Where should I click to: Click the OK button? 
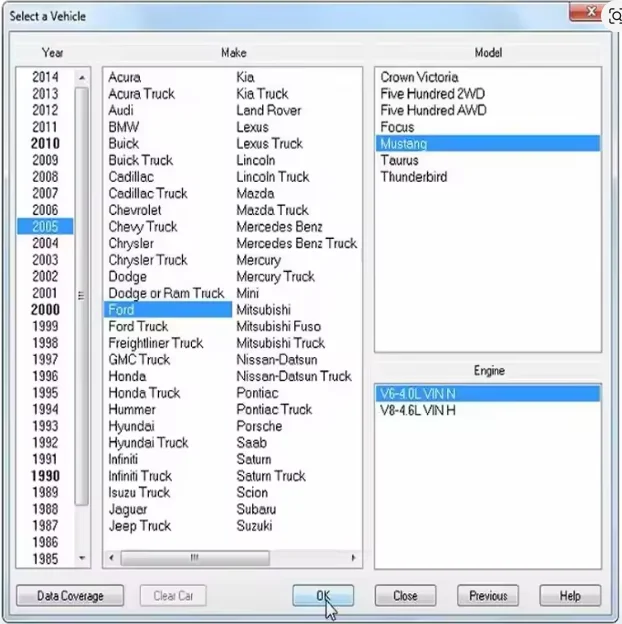(x=323, y=595)
